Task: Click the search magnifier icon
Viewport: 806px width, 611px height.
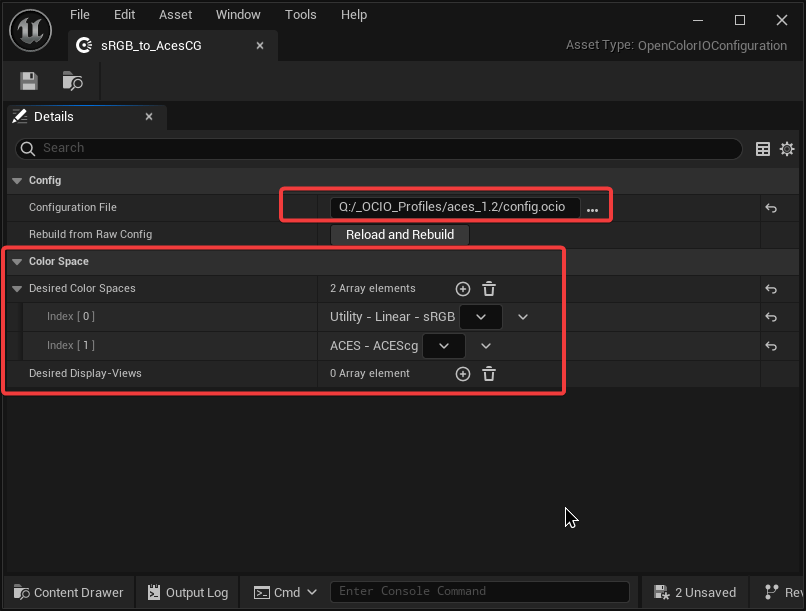Action: (x=28, y=149)
